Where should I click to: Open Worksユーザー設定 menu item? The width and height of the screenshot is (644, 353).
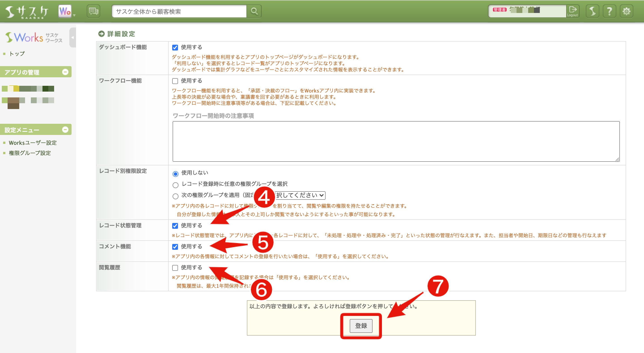pyautogui.click(x=33, y=143)
